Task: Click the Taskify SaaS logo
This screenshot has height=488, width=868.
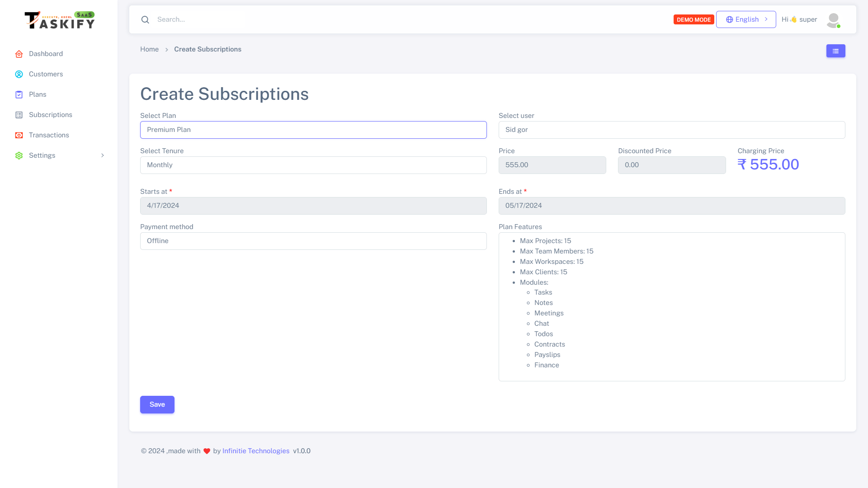Action: [59, 20]
